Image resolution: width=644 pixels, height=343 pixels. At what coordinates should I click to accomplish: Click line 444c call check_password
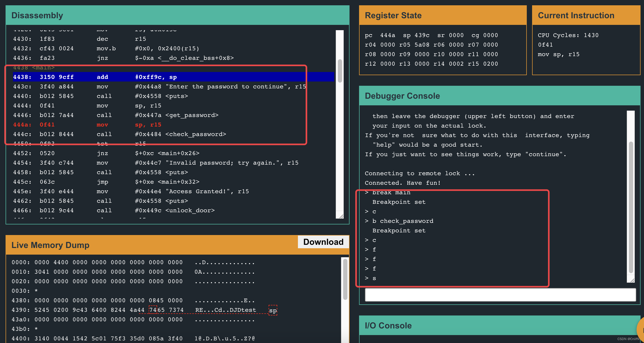pos(120,134)
